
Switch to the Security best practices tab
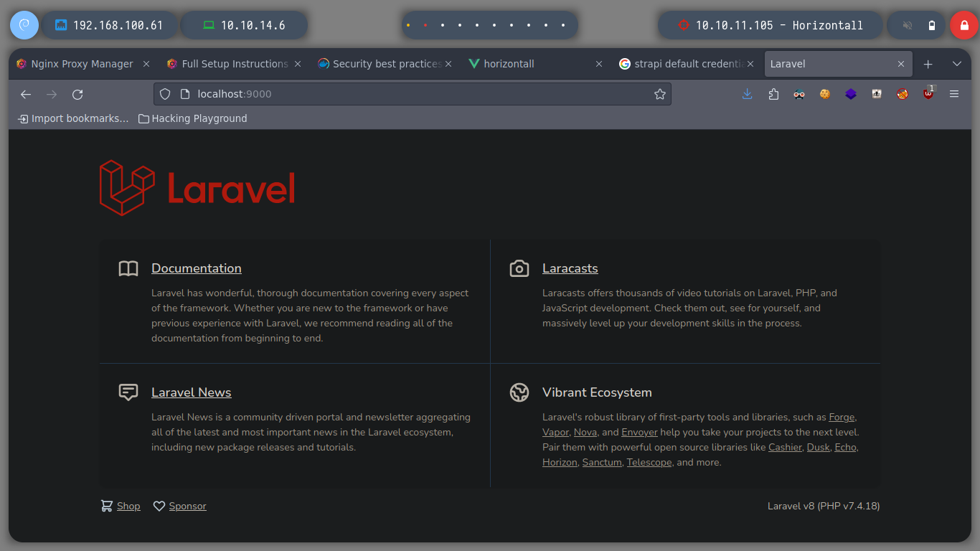tap(385, 64)
